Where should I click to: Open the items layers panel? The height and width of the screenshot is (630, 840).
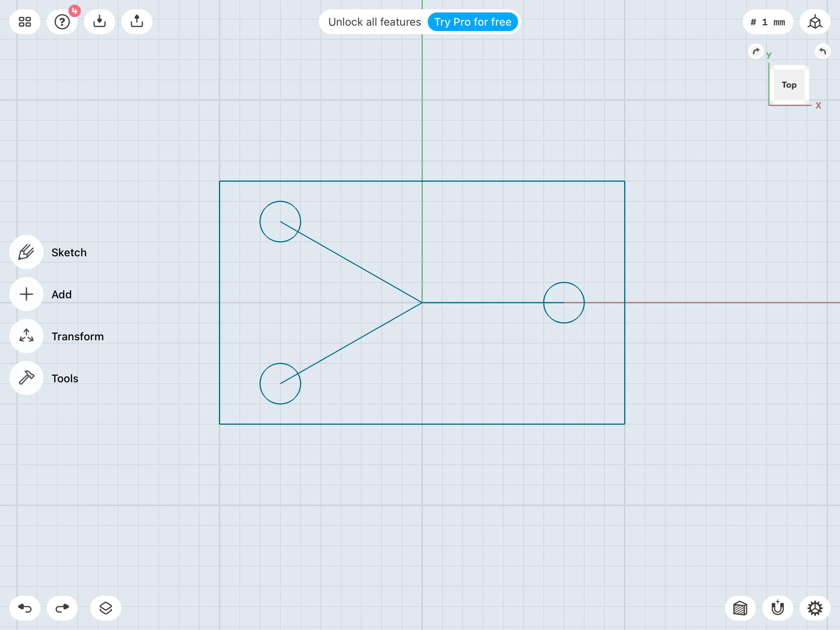tap(106, 608)
